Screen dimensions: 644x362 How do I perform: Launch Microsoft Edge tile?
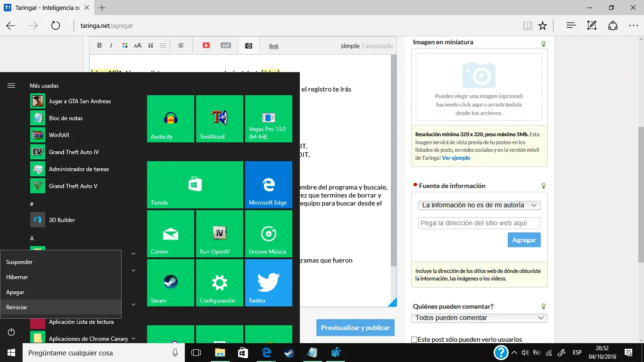269,185
